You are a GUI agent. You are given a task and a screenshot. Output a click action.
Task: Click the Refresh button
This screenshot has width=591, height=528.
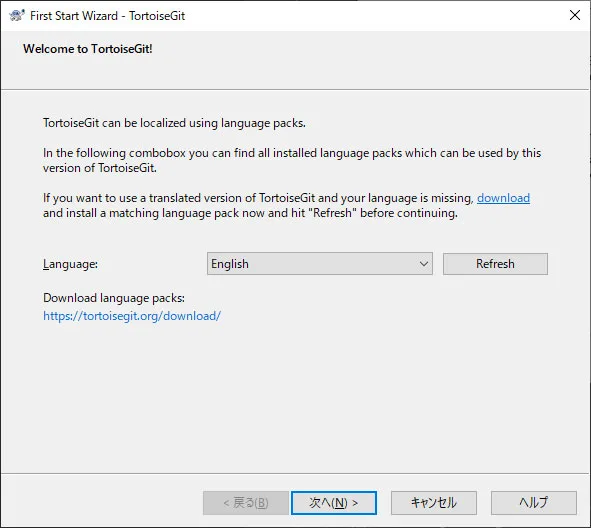pyautogui.click(x=495, y=263)
